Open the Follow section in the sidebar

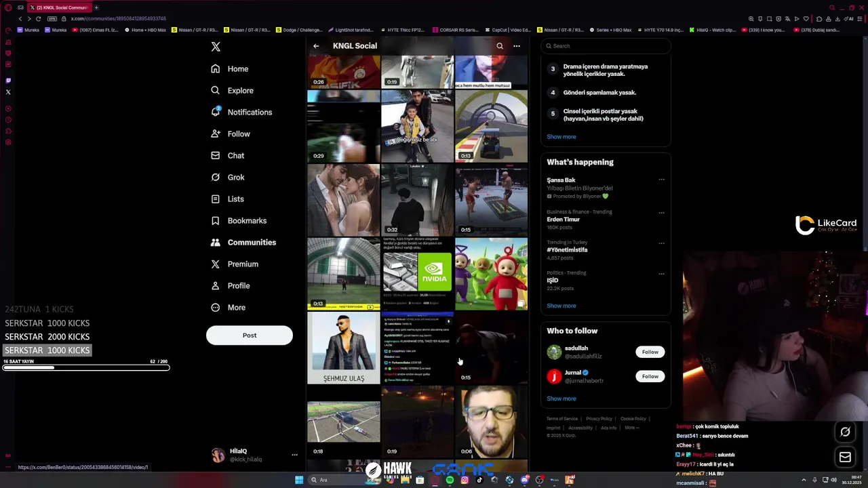pyautogui.click(x=230, y=134)
